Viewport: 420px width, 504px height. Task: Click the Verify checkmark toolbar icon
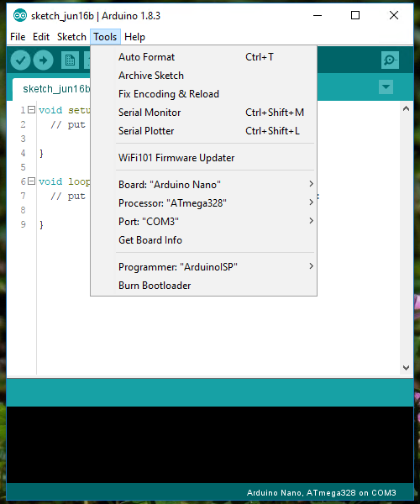[20, 60]
